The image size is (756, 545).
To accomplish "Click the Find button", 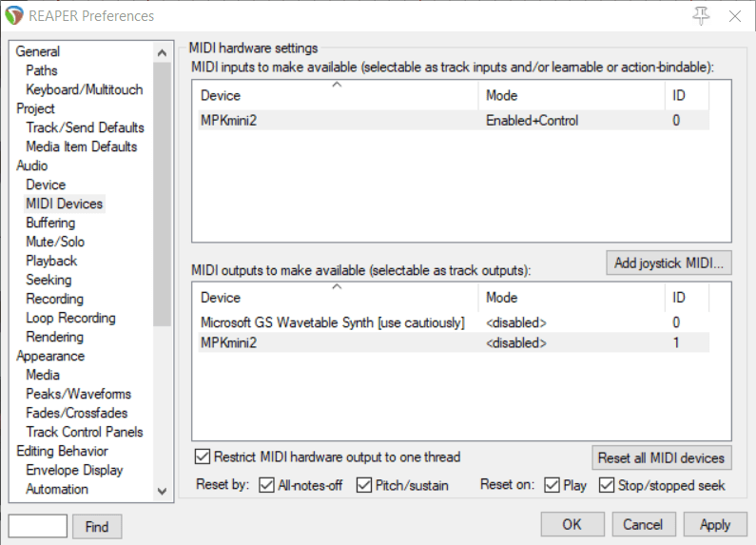I will coord(97,526).
